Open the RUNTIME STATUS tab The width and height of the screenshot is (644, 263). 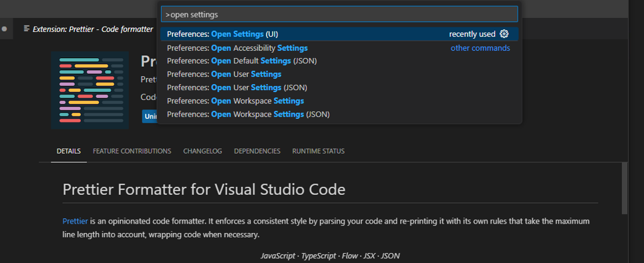(x=318, y=151)
